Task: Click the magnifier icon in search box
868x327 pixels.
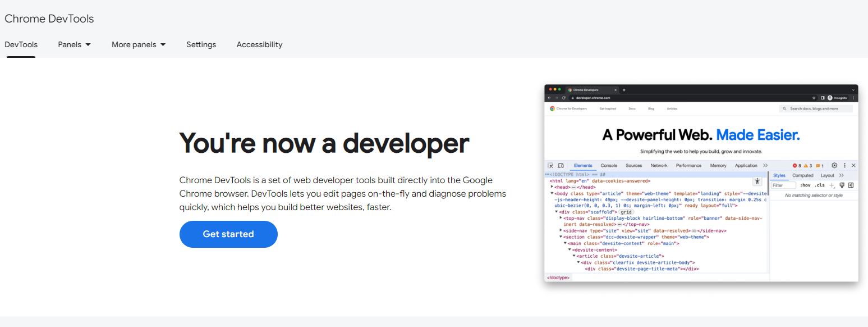Action: coord(784,108)
